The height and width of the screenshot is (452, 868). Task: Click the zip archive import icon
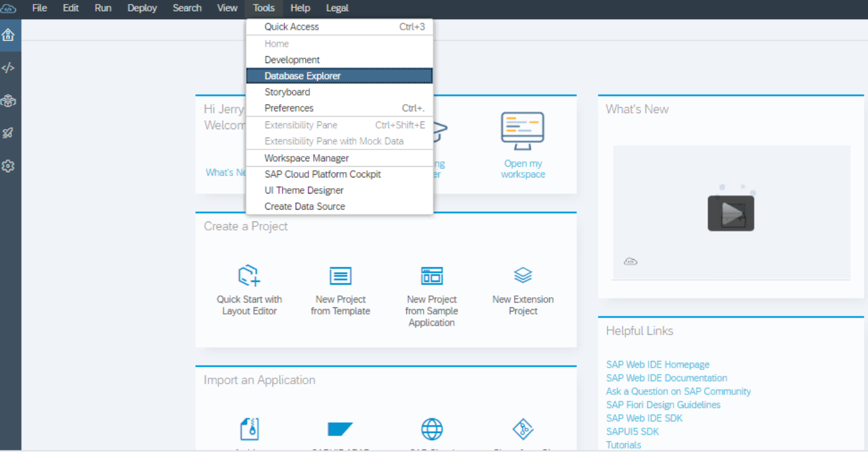coord(249,429)
